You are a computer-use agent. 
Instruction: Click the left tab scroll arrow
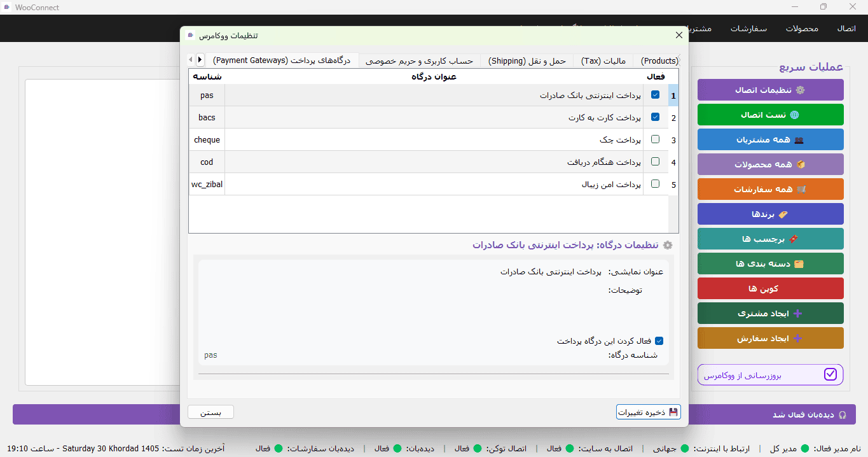(191, 59)
